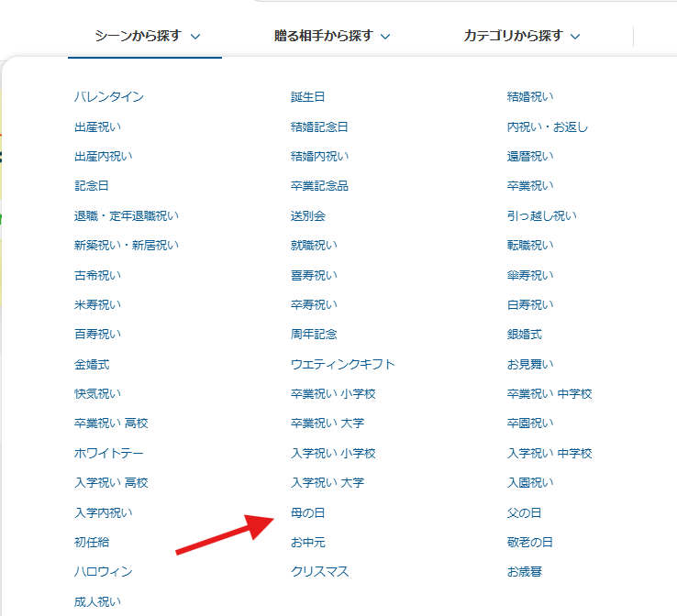Select the ハロウィン link

tap(103, 571)
